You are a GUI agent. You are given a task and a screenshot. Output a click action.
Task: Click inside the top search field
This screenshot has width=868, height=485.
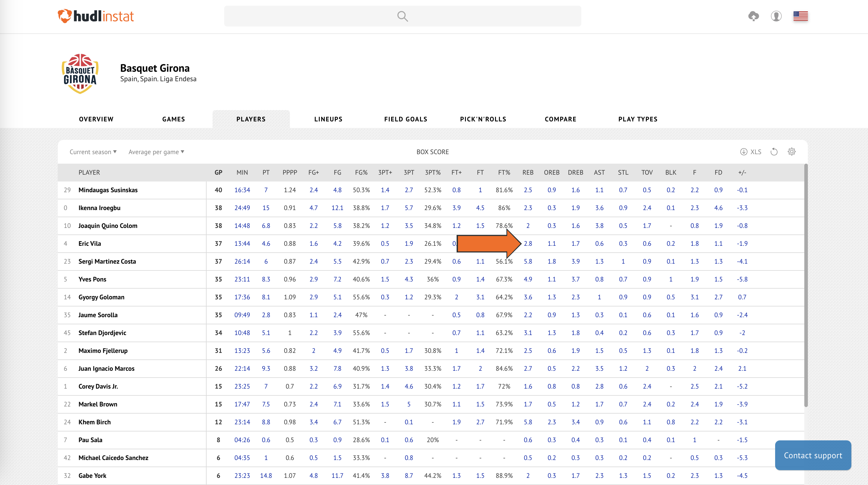pyautogui.click(x=402, y=16)
